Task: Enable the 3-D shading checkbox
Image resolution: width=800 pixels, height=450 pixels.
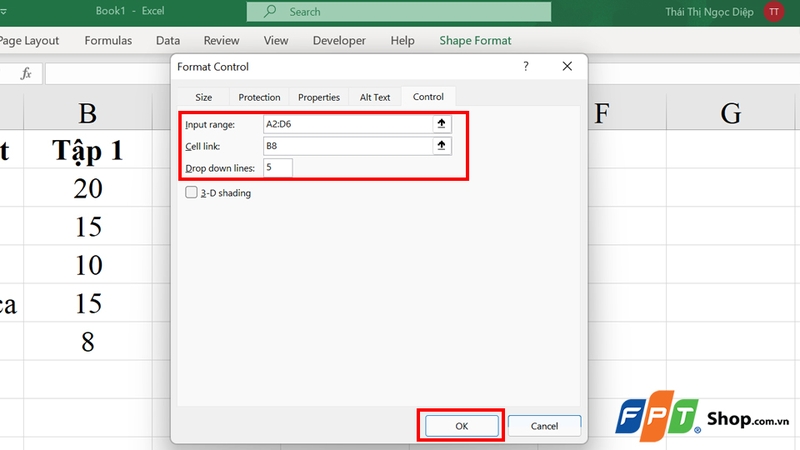Action: pyautogui.click(x=191, y=192)
